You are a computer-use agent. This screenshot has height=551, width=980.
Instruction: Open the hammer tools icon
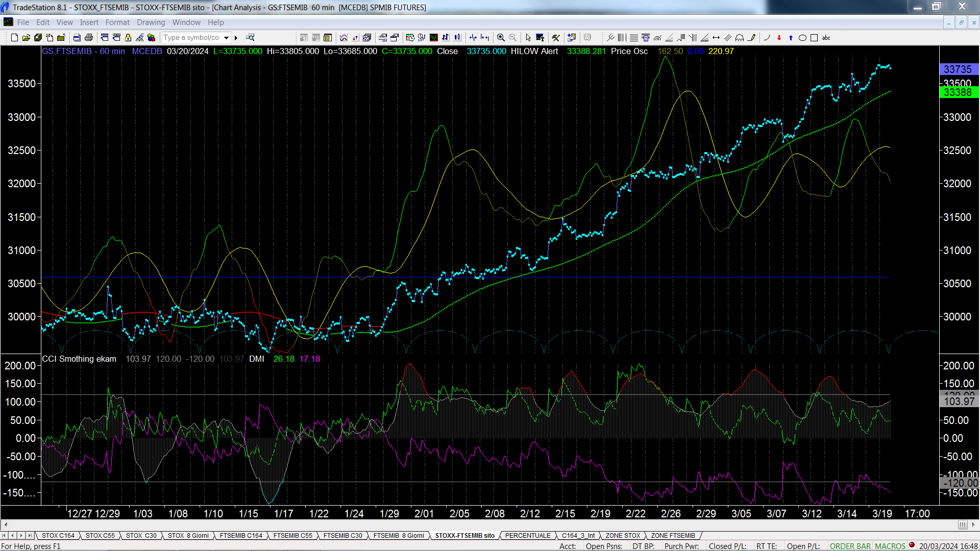(556, 37)
